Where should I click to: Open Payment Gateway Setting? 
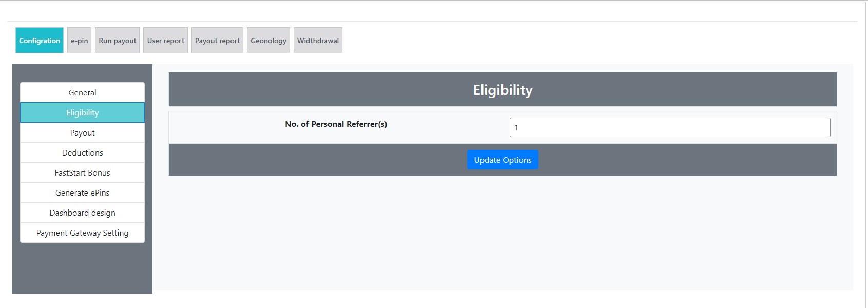[x=82, y=233]
